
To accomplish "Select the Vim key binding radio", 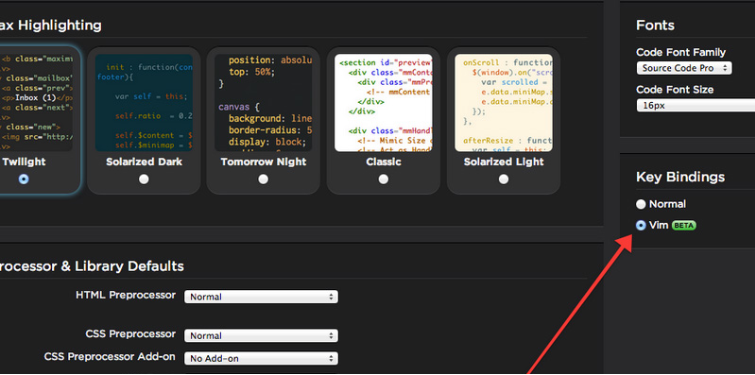I will click(640, 225).
